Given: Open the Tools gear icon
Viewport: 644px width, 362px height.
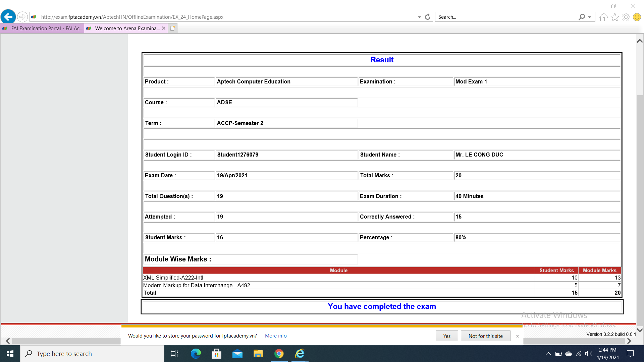Looking at the screenshot, I should (x=626, y=17).
